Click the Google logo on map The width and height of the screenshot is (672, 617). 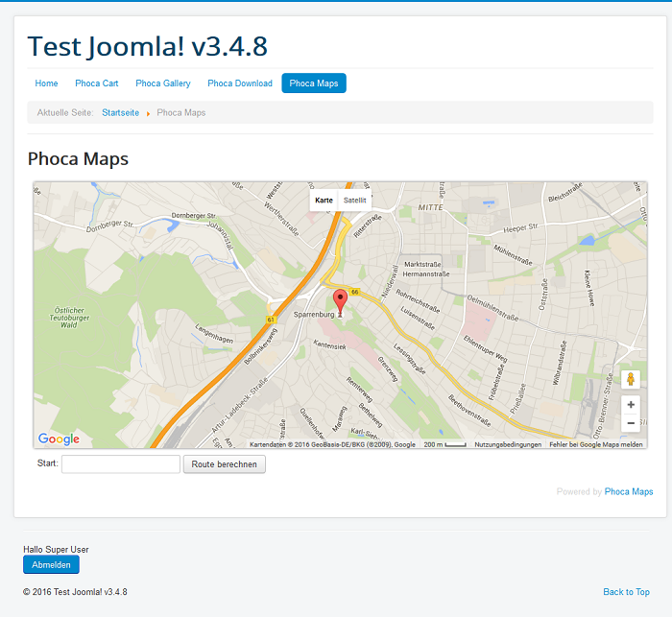point(59,439)
